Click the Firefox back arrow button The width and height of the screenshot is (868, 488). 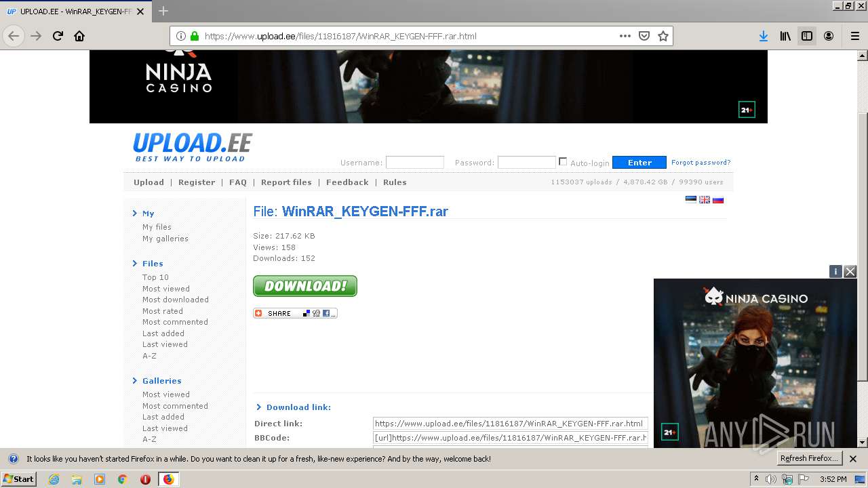pos(14,37)
